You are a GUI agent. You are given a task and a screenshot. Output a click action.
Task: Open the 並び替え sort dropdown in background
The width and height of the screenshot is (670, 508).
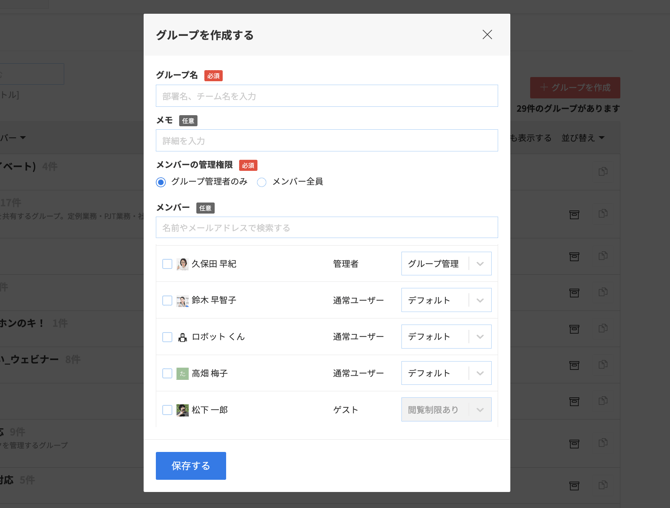coord(583,138)
